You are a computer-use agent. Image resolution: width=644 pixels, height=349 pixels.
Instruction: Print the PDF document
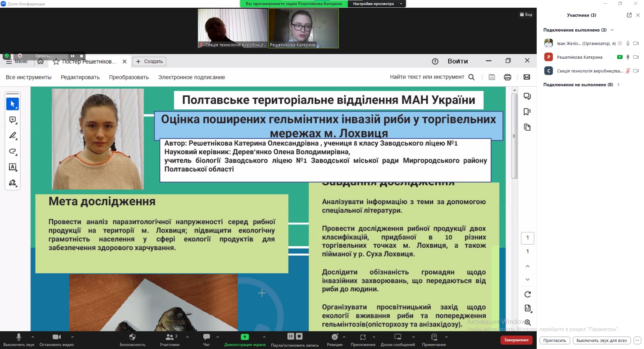[x=507, y=77]
